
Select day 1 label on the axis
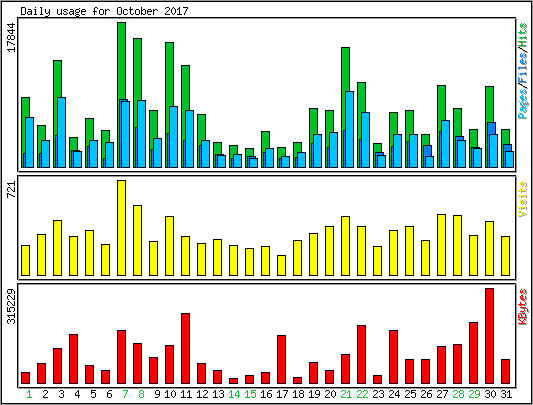click(x=29, y=394)
